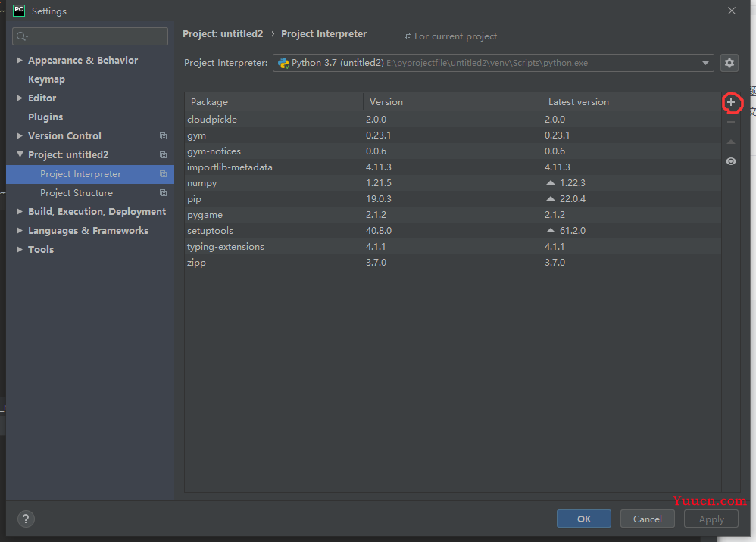Select the importlib-metadata package row

tap(453, 167)
